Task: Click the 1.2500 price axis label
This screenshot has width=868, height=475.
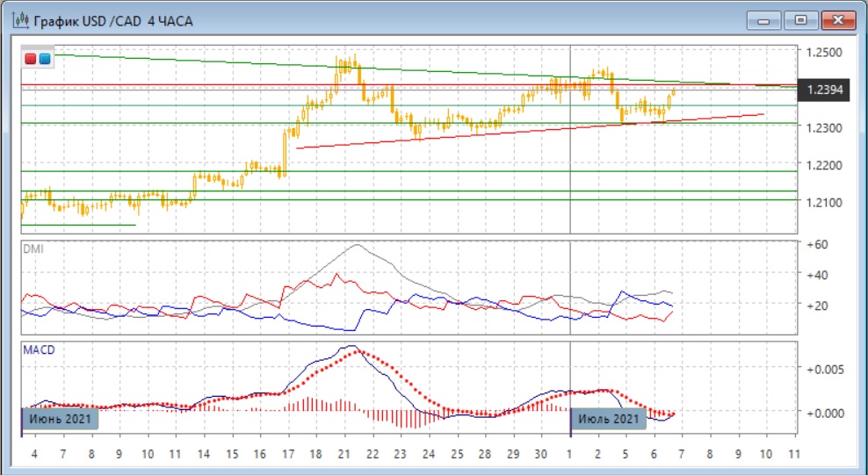Action: click(x=822, y=53)
